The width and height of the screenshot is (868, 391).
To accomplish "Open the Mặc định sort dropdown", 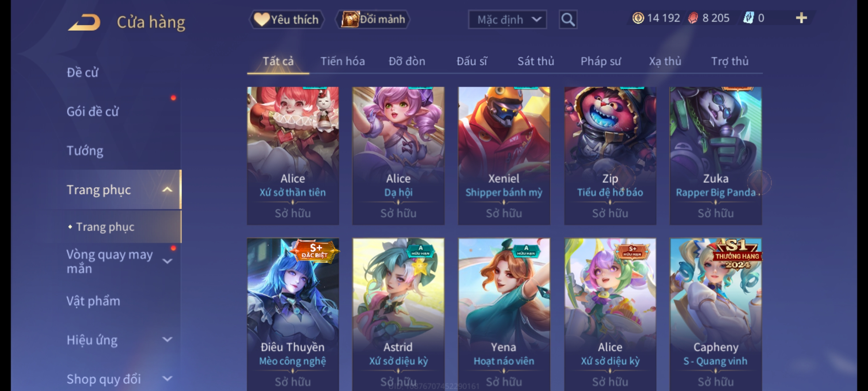I will point(507,20).
